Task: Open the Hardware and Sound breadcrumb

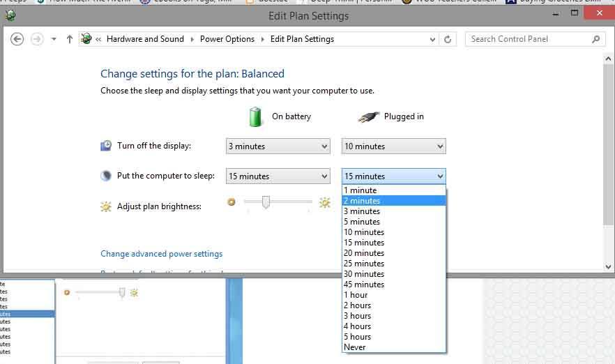Action: click(x=145, y=39)
